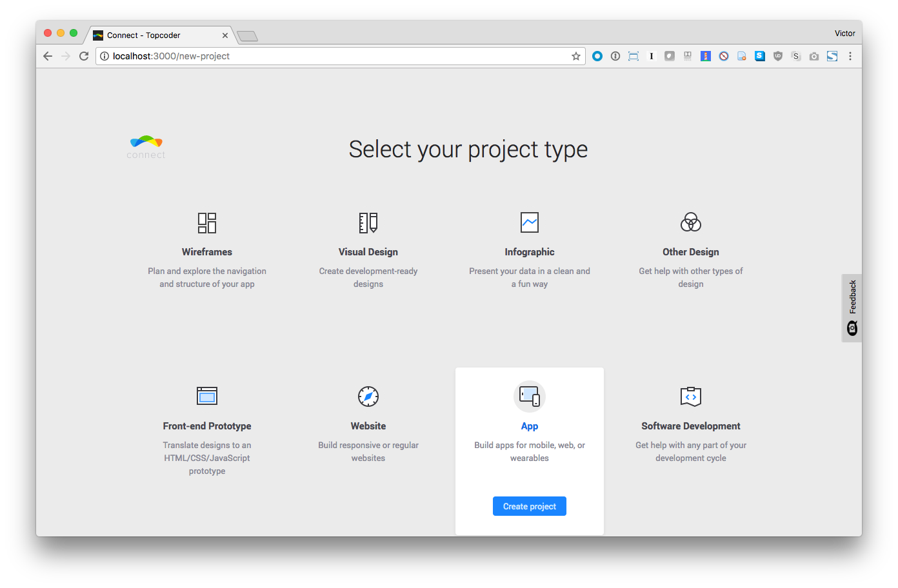Screen dimensions: 898x588
Task: Pick the Website compass icon
Action: coord(368,396)
